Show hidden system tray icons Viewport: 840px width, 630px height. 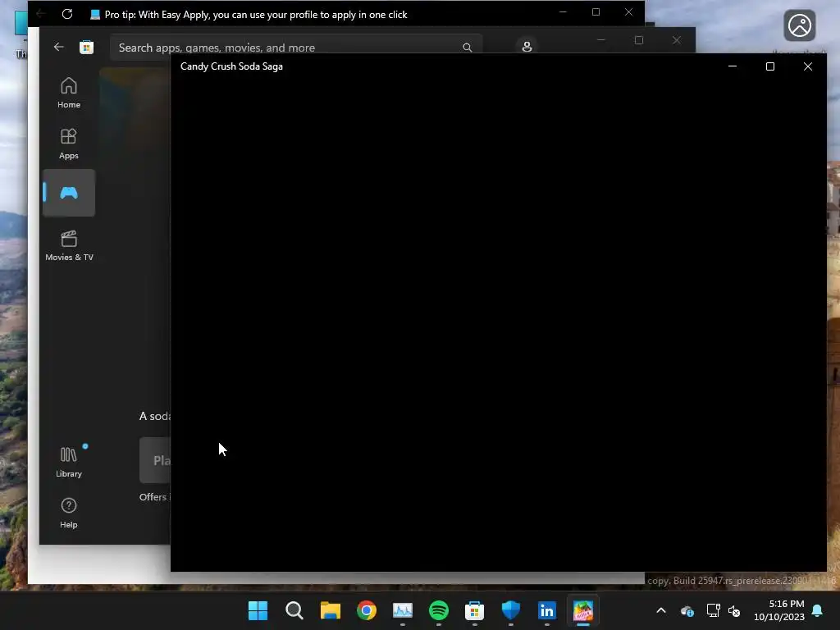pos(661,610)
